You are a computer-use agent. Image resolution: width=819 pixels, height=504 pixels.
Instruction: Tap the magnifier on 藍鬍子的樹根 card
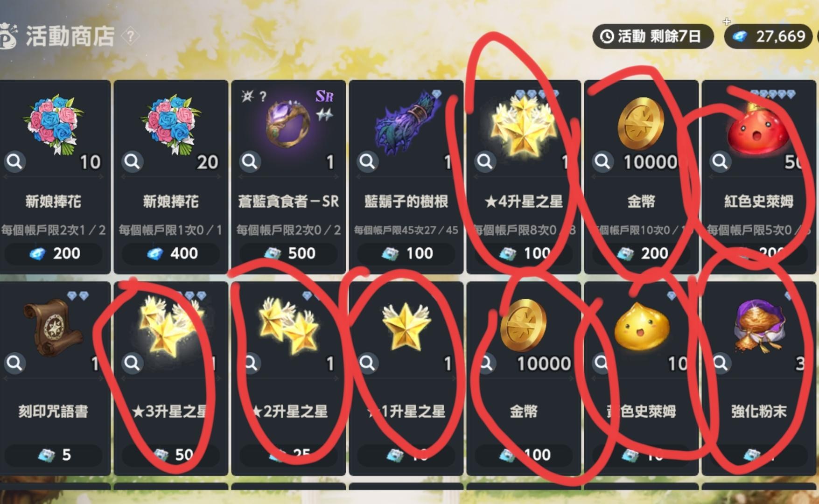[x=367, y=161]
